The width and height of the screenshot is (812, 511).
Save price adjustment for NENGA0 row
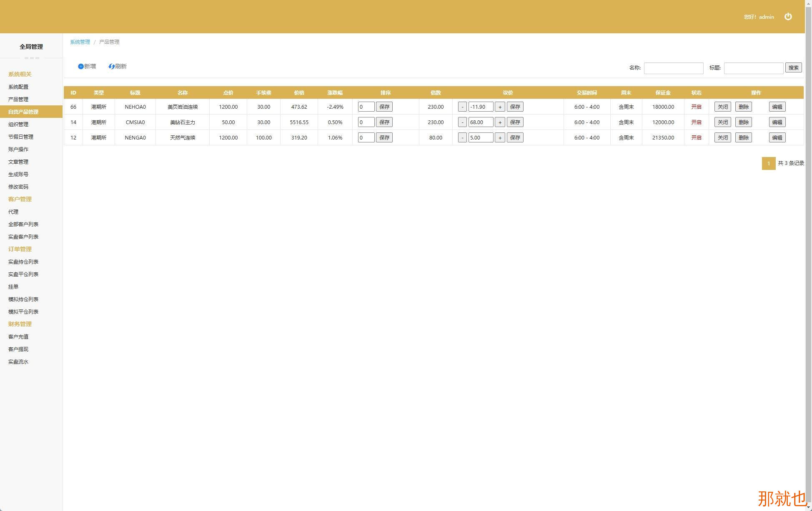click(x=515, y=137)
